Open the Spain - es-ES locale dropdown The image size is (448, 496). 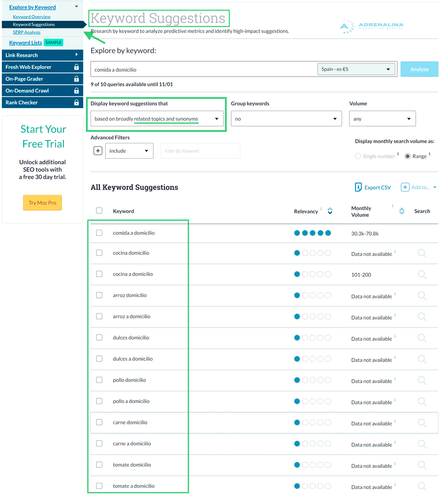(356, 69)
